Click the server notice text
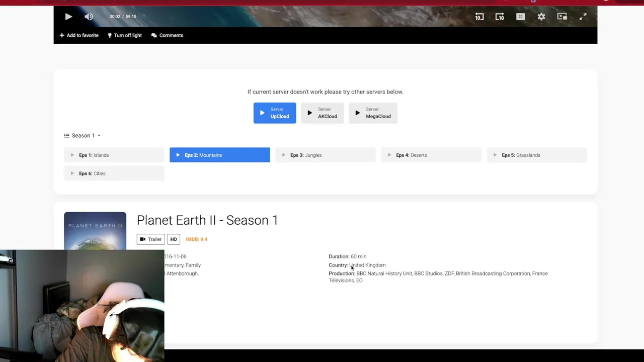This screenshot has width=644, height=362. [326, 92]
